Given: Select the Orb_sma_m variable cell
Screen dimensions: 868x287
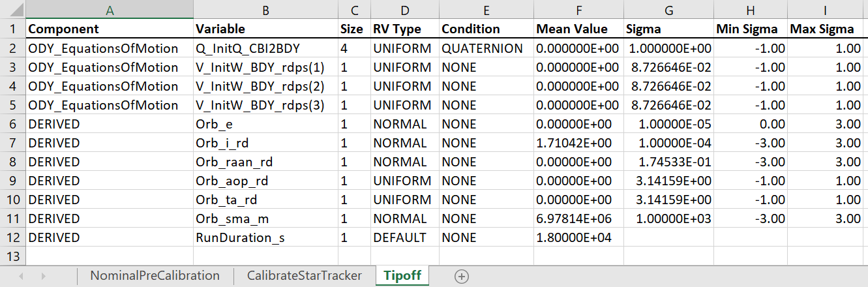Looking at the screenshot, I should pos(232,219).
